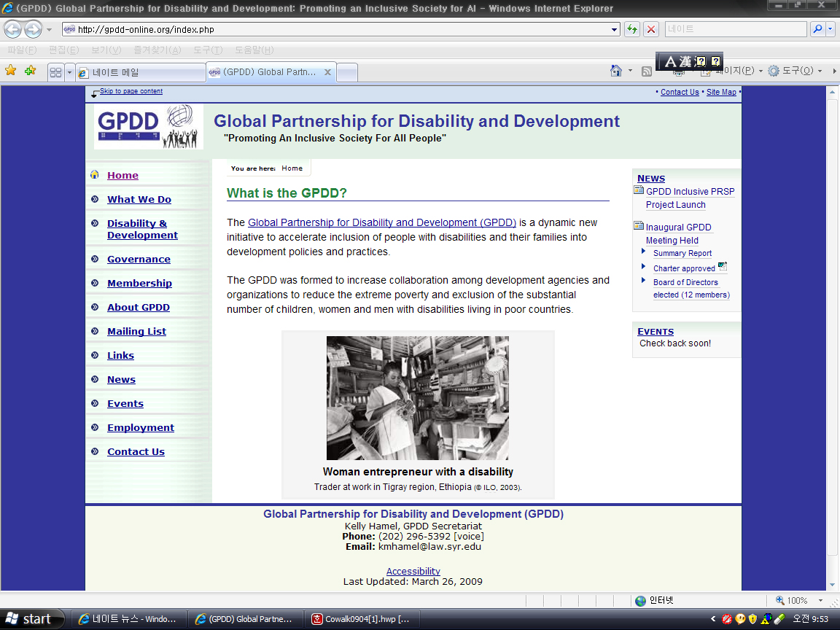The image size is (840, 630).
Task: Open the 도구(T) menu
Action: click(208, 50)
